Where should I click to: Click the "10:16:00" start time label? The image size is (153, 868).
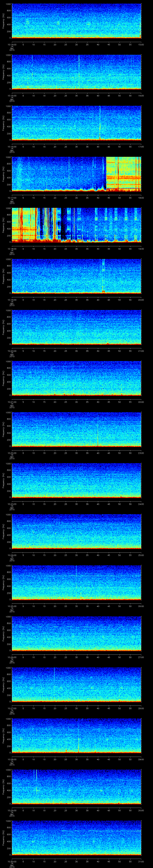(12, 146)
